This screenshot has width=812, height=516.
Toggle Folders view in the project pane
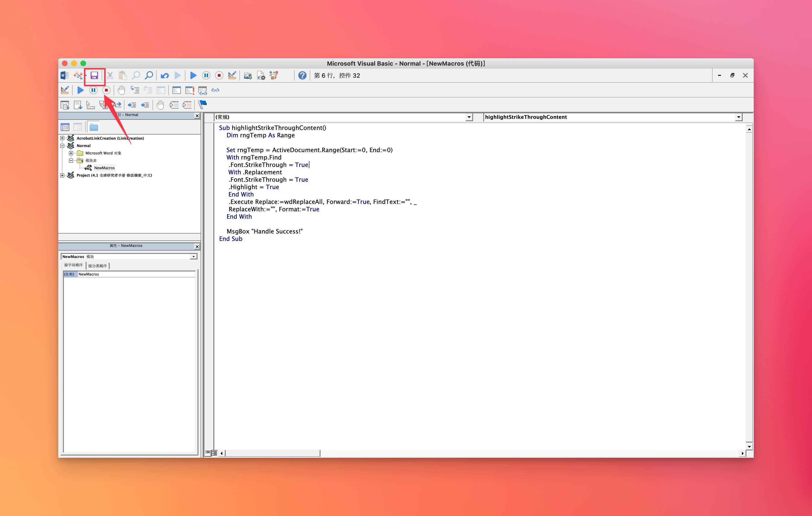pos(94,127)
